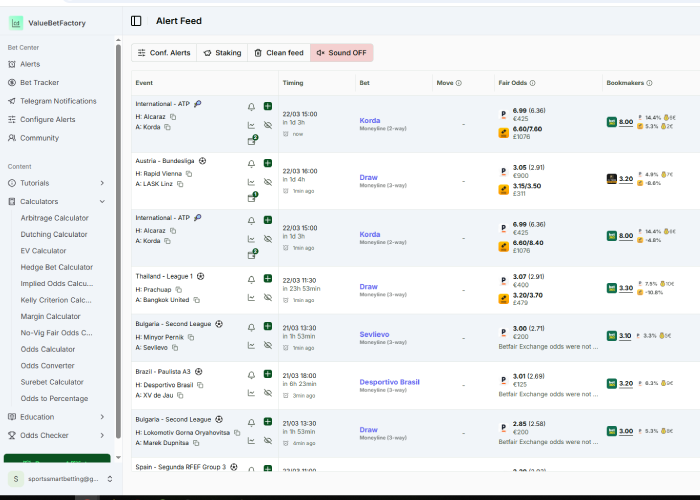The image size is (700, 500).
Task: Click the sidebar vertical scrollbar
Action: pyautogui.click(x=118, y=241)
